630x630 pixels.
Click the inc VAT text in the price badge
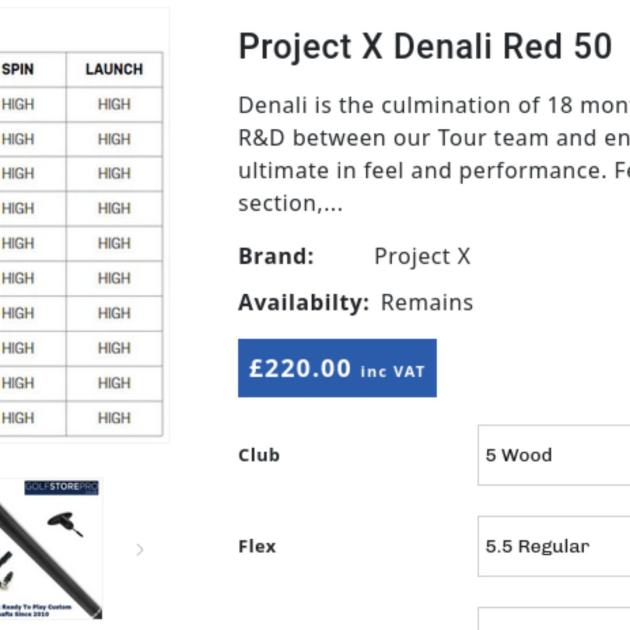[x=392, y=371]
